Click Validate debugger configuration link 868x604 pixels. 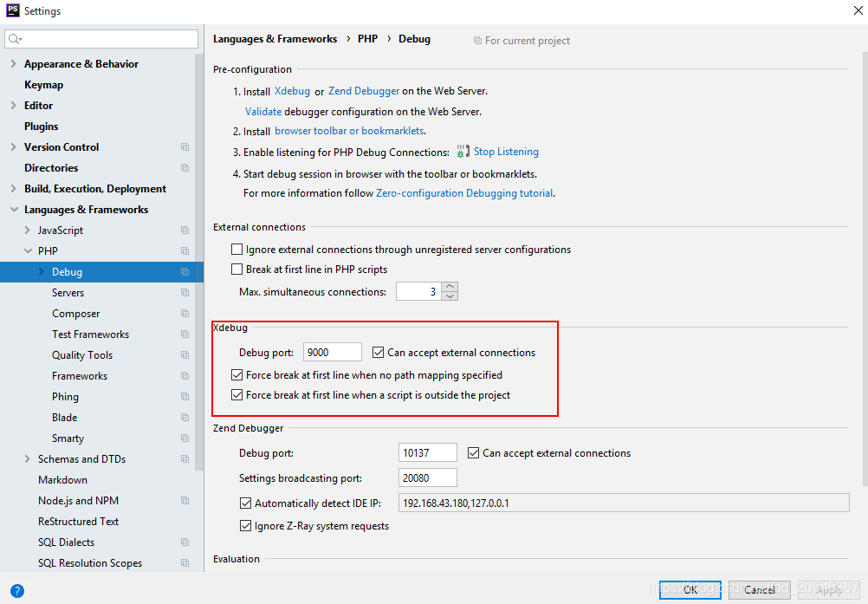coord(263,111)
